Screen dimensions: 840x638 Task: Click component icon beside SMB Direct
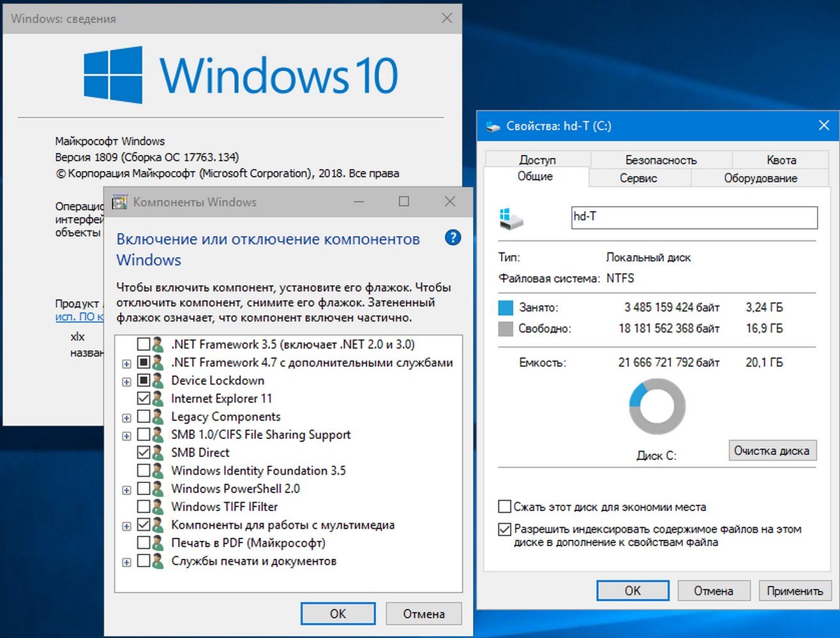158,452
